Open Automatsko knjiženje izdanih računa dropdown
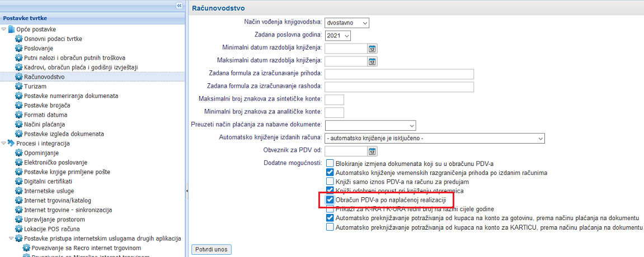The width and height of the screenshot is (644, 257). pyautogui.click(x=435, y=138)
